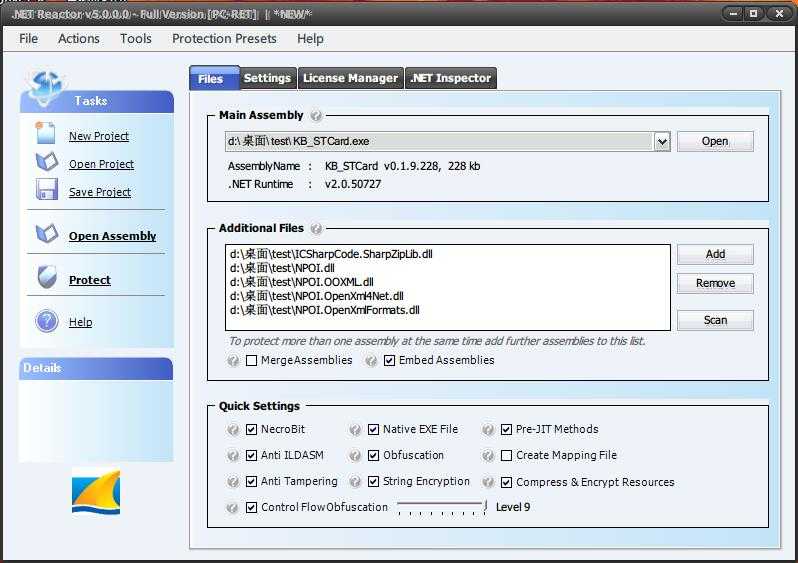This screenshot has width=798, height=563.
Task: Uncheck the String Encryption checkbox
Action: coord(374,481)
